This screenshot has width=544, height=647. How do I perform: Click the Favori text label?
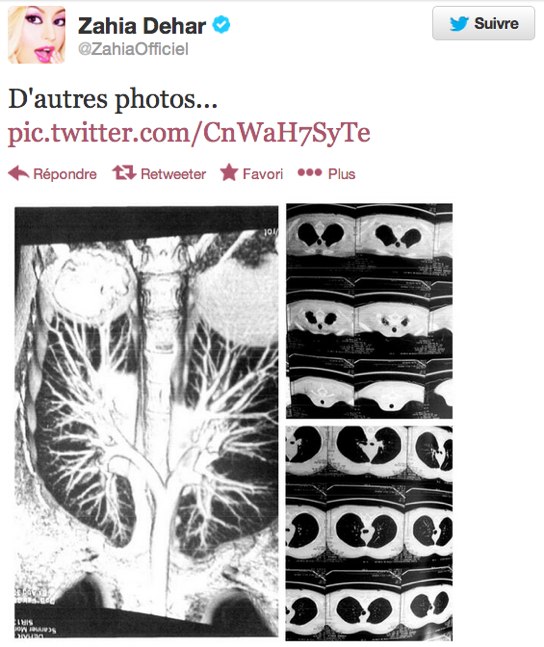(263, 174)
